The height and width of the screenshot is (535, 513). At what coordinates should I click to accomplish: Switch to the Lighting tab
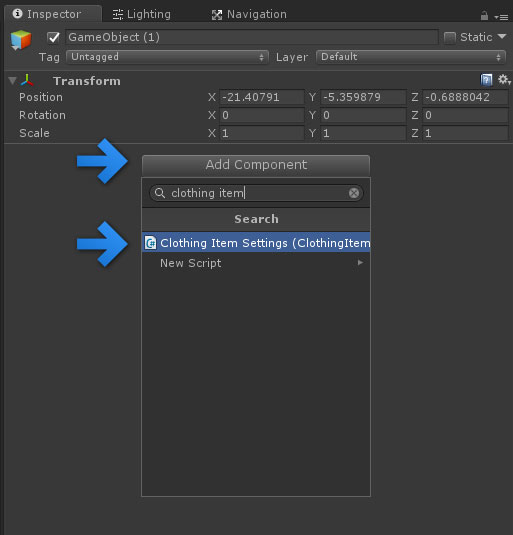[142, 14]
